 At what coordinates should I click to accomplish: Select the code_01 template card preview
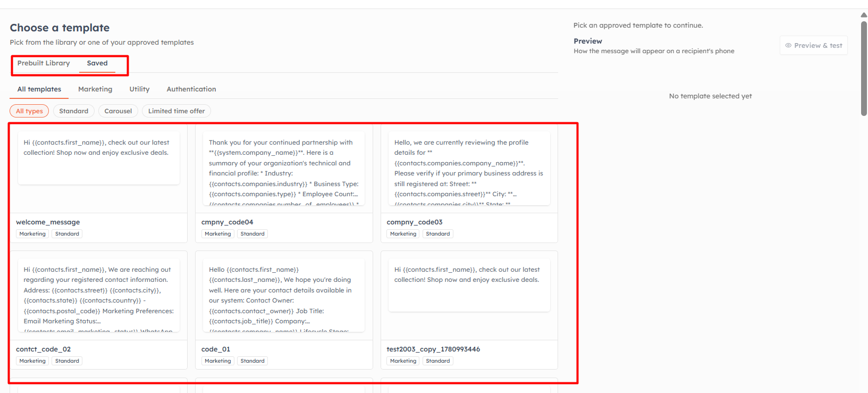click(284, 296)
